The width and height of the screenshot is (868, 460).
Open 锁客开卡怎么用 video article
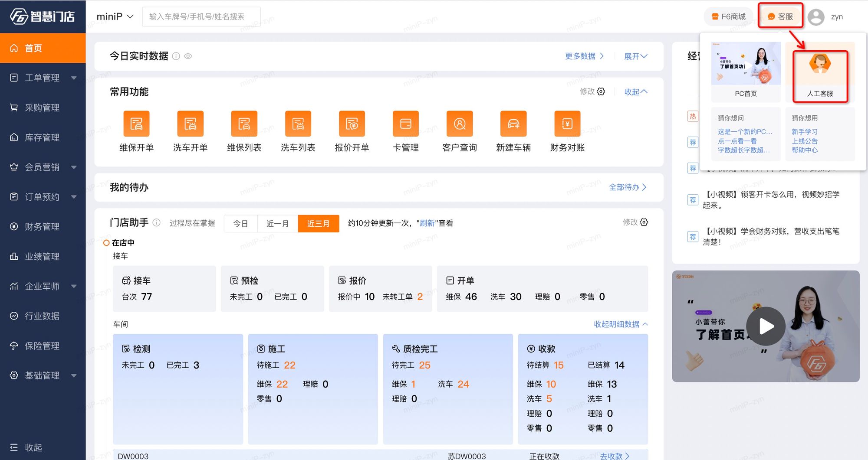click(771, 199)
